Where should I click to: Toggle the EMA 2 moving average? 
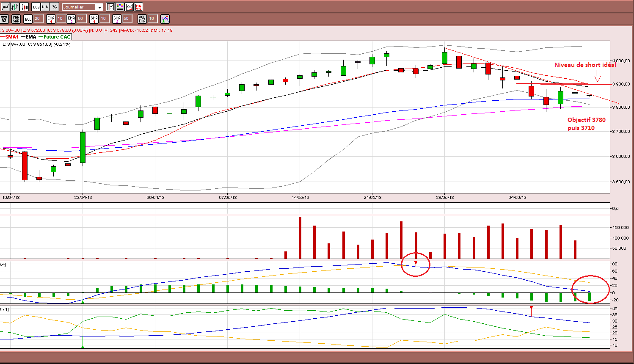click(x=71, y=19)
